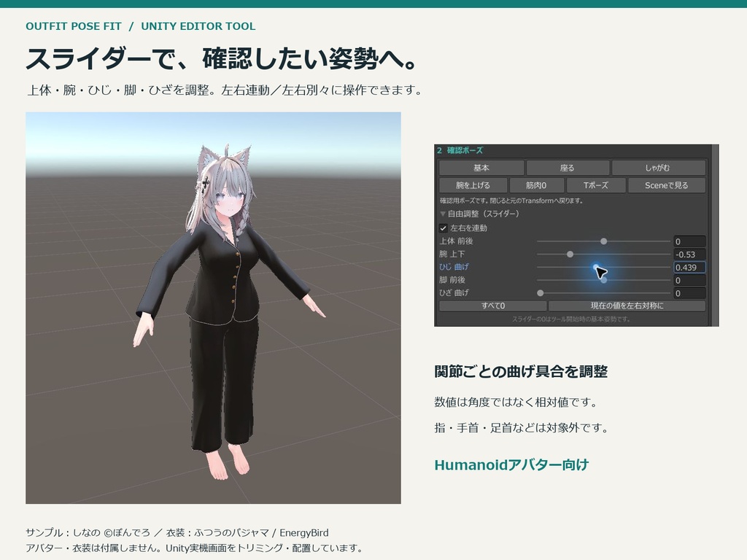Click the vertical scrollbar of the tool panel
Screen dimensions: 747x560
click(715, 236)
